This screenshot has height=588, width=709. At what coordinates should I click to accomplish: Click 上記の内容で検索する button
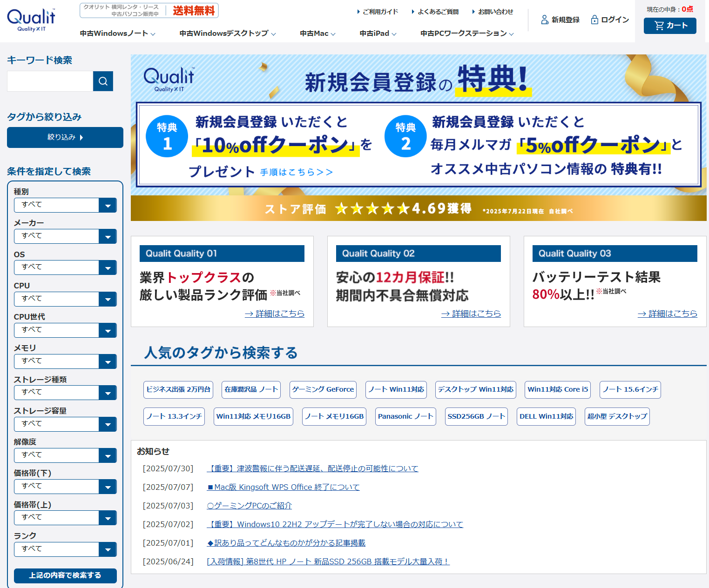pyautogui.click(x=65, y=575)
